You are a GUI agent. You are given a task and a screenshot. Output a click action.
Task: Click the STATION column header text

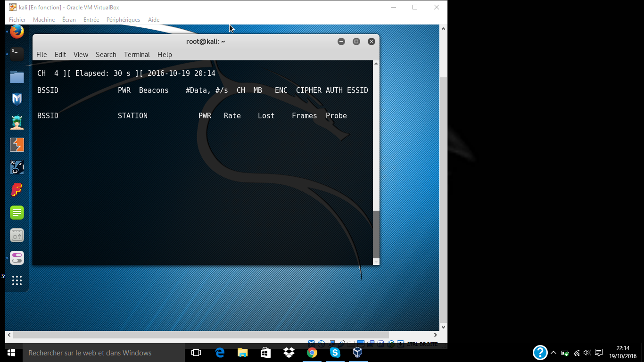(132, 116)
